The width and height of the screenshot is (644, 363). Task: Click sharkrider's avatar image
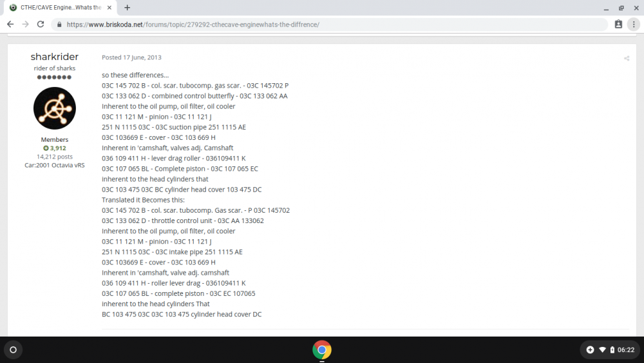coord(55,108)
